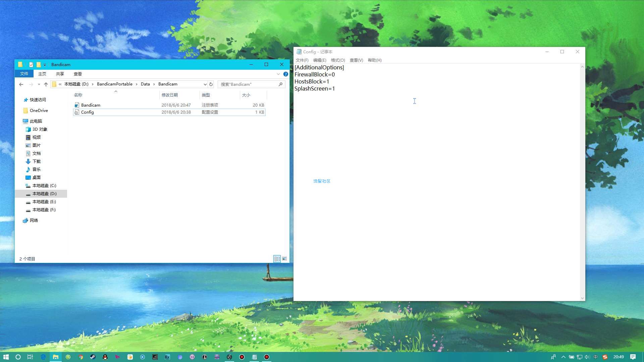Screen dimensions: 644x362
Task: Click Notepad vertical scrollbar down arrow
Action: [x=583, y=298]
